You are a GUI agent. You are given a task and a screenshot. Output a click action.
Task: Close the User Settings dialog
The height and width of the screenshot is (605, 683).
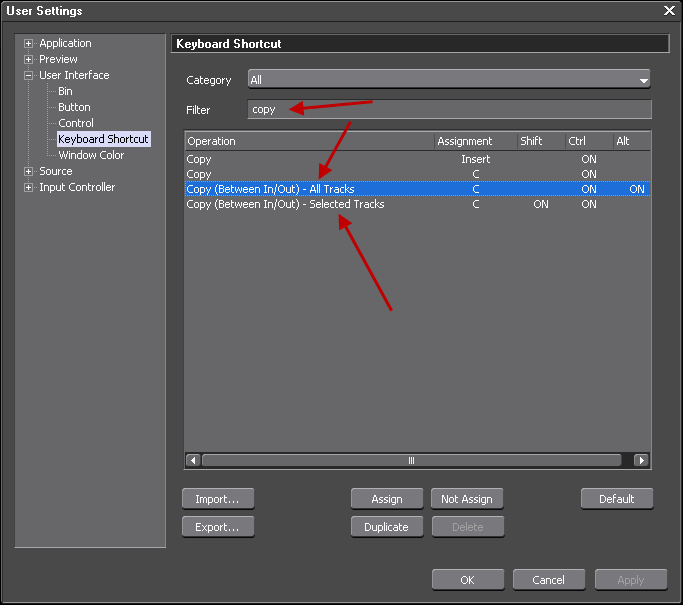point(669,10)
